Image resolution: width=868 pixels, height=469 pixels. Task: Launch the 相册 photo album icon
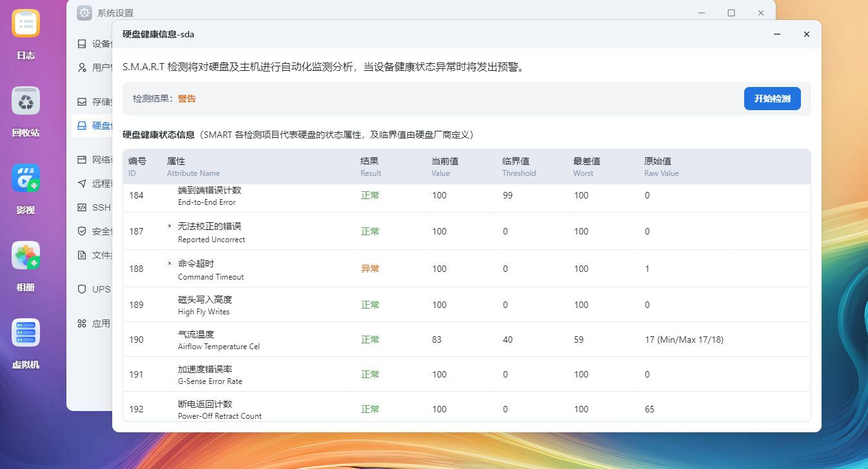[26, 256]
